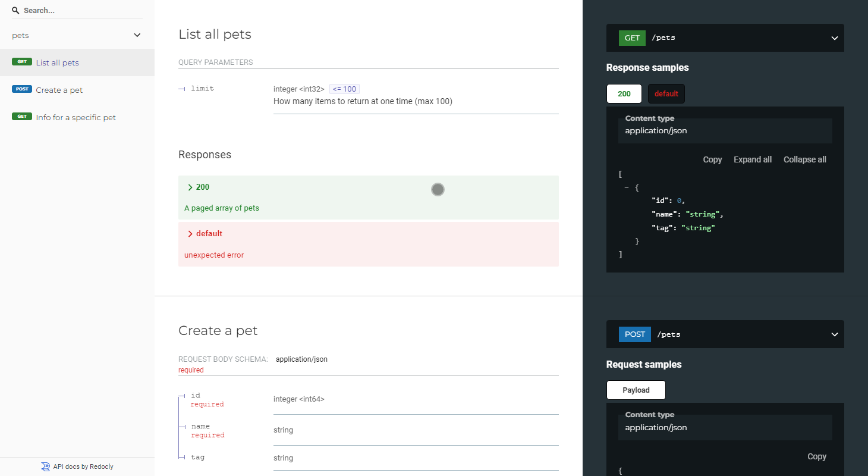Viewport: 868px width, 476px height.
Task: Copy the JSON response sample
Action: 712,159
